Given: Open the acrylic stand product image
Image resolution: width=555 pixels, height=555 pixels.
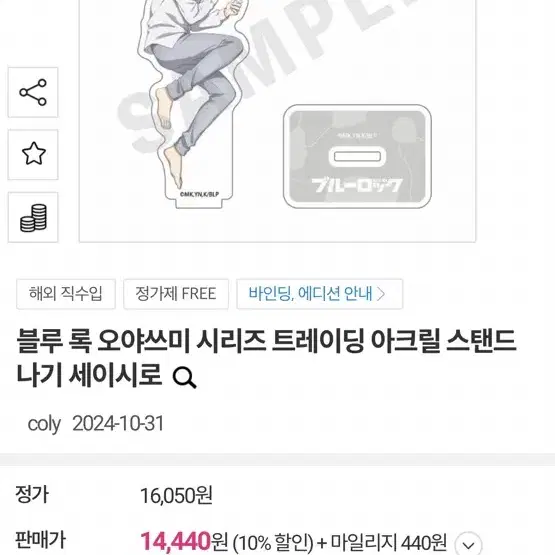Looking at the screenshot, I should coord(278,121).
